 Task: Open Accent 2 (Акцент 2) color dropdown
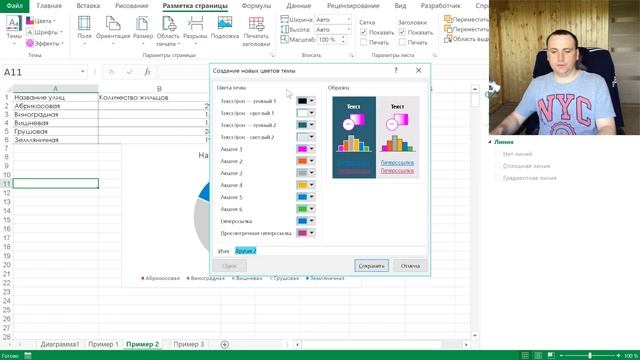[306, 161]
